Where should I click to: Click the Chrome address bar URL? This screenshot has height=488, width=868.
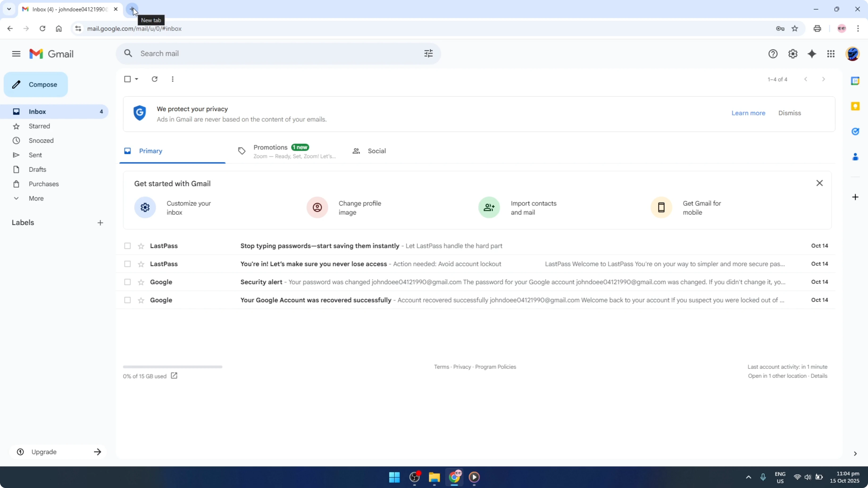(x=134, y=29)
